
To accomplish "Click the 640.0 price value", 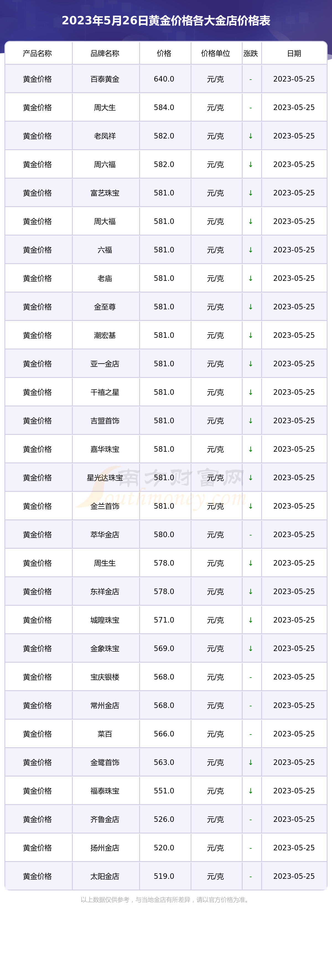I will point(164,79).
